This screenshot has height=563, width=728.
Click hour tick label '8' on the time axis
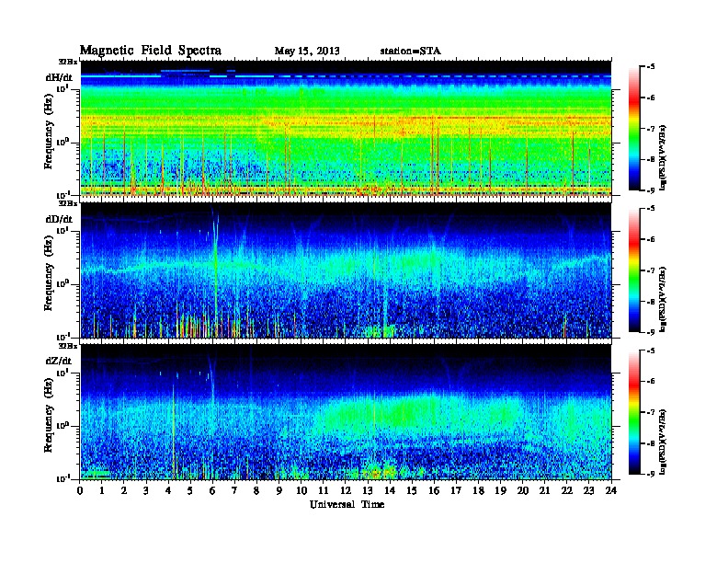(x=256, y=491)
